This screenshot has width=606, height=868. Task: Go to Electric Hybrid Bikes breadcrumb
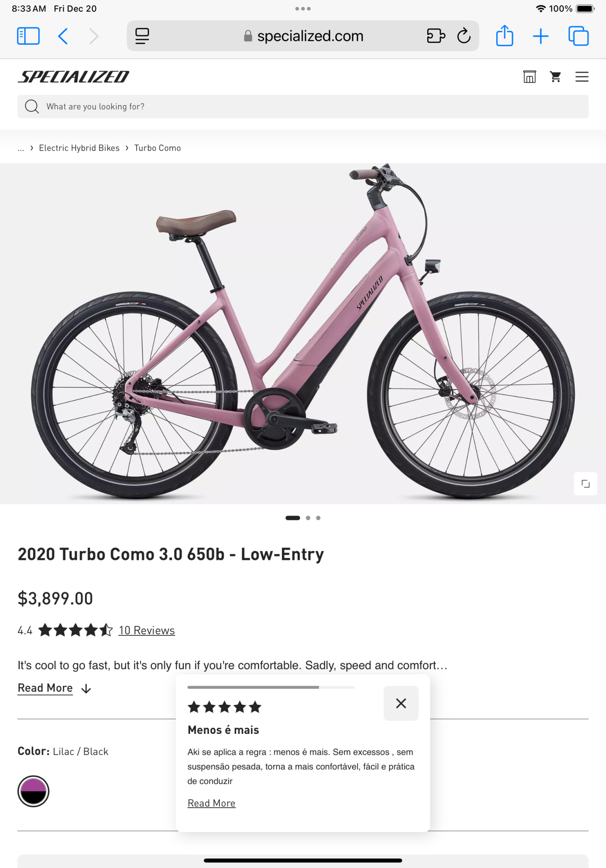[x=79, y=148]
